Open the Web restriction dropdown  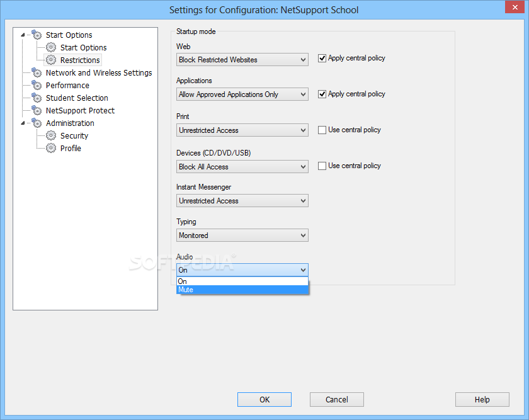coord(242,60)
